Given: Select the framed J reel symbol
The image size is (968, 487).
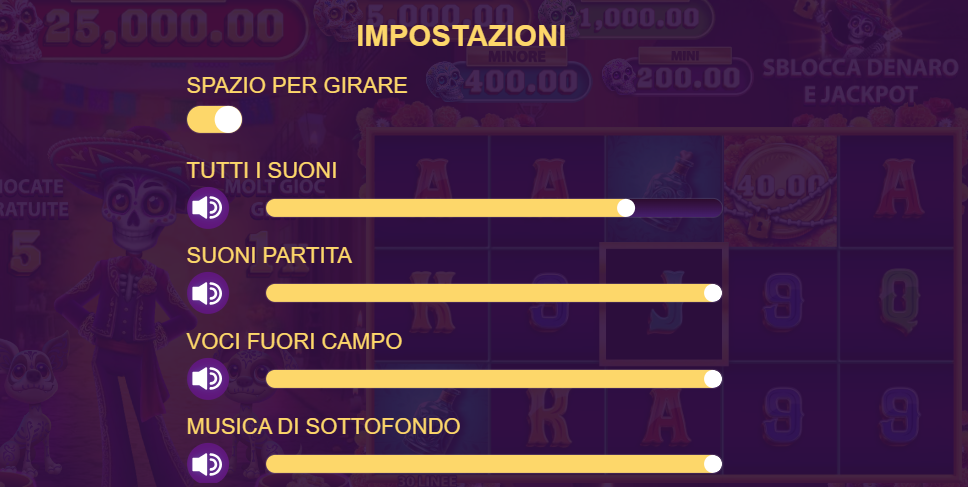Looking at the screenshot, I should tap(664, 304).
